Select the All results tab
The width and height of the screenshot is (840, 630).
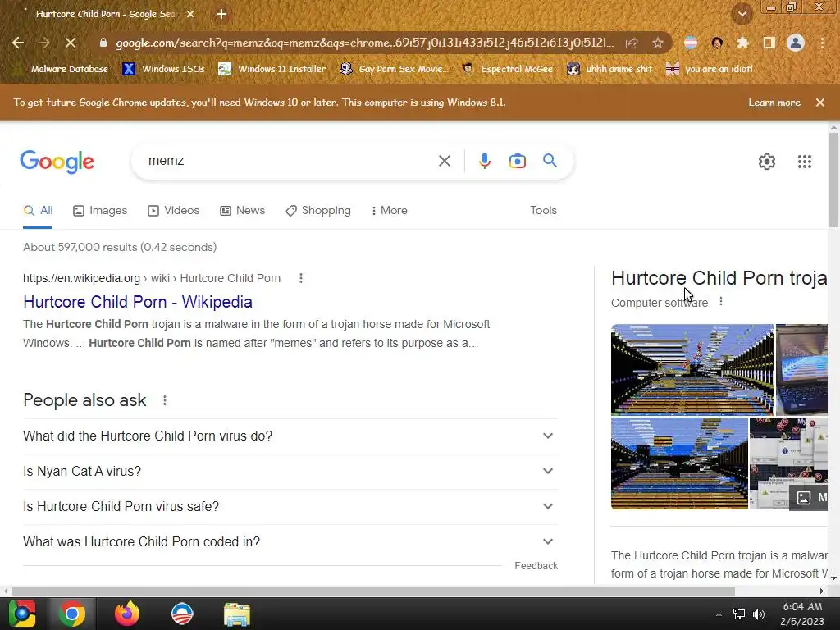point(38,211)
